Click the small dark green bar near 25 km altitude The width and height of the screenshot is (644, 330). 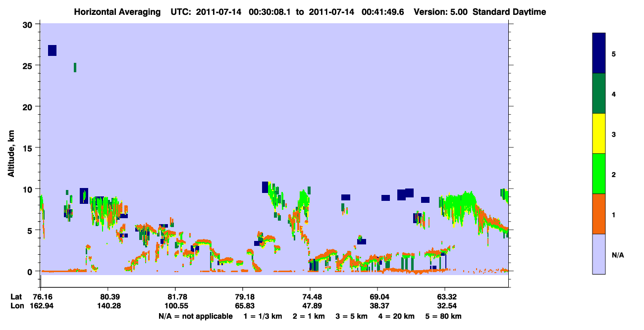point(75,68)
